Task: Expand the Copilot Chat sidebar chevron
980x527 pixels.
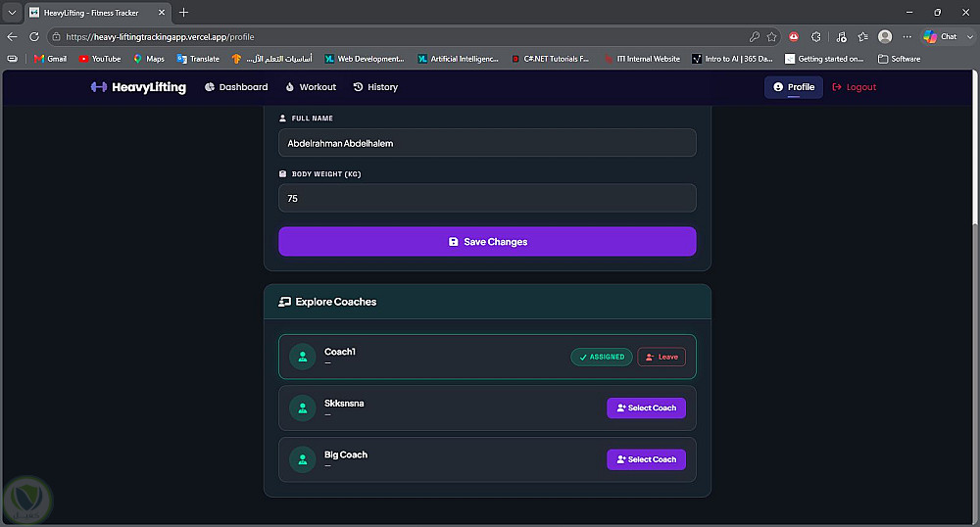Action: (x=970, y=37)
